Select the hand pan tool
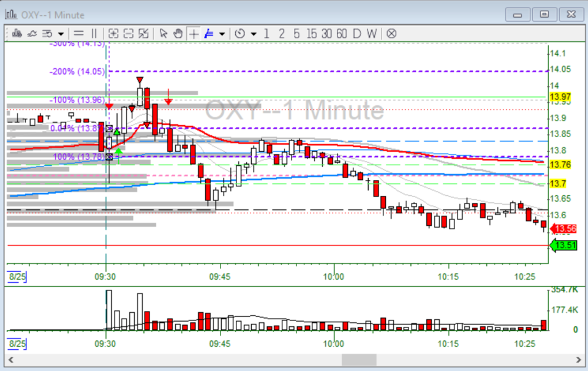The height and width of the screenshot is (371, 588). click(x=178, y=34)
